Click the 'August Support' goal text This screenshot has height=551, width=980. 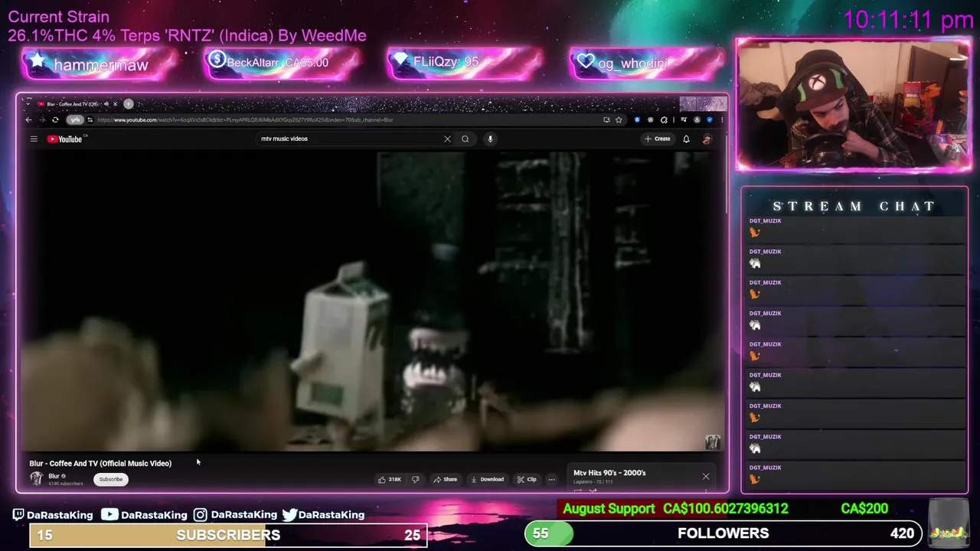(x=609, y=508)
